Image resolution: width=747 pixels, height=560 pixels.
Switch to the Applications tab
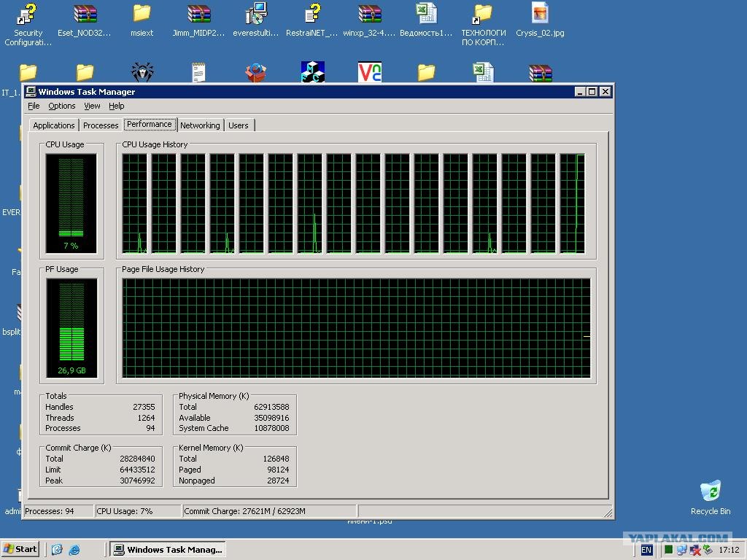coord(54,125)
